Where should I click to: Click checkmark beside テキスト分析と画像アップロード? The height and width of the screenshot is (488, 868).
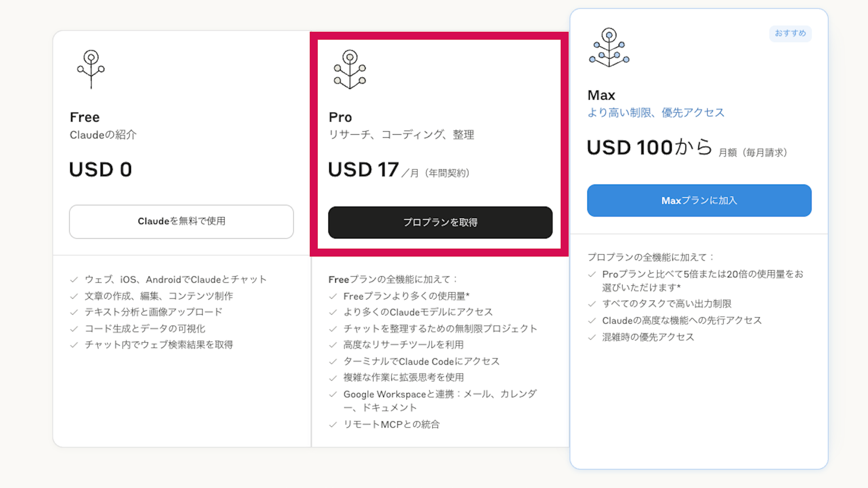pyautogui.click(x=74, y=312)
